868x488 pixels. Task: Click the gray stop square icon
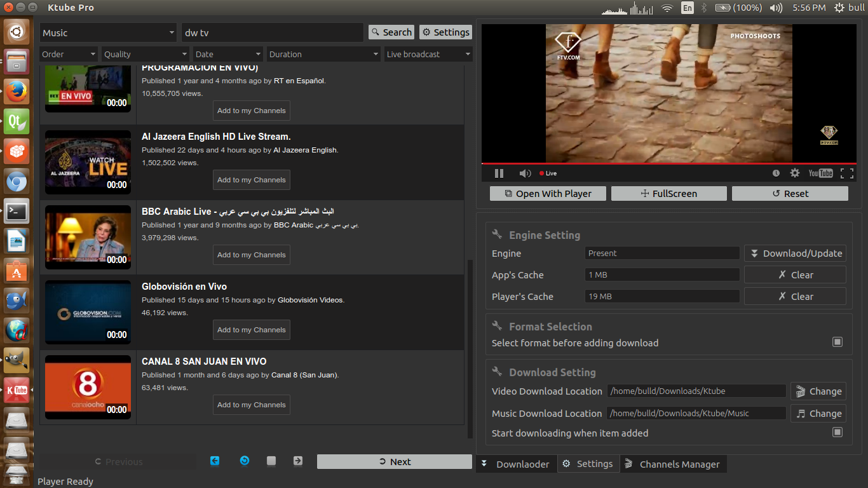pos(271,461)
